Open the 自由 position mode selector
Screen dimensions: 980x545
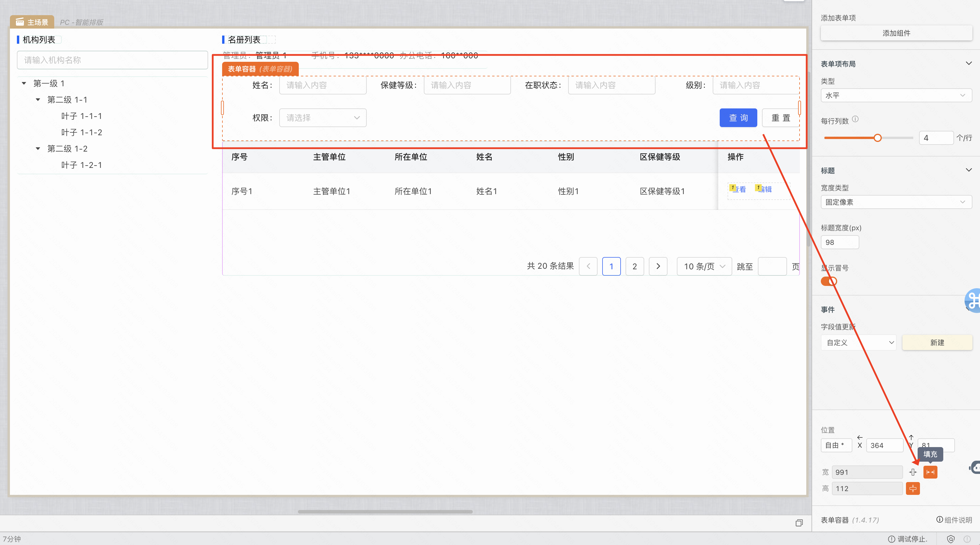[836, 445]
